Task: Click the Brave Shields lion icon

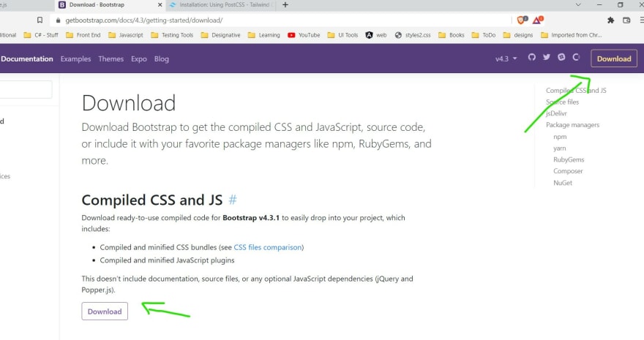Action: click(x=522, y=20)
